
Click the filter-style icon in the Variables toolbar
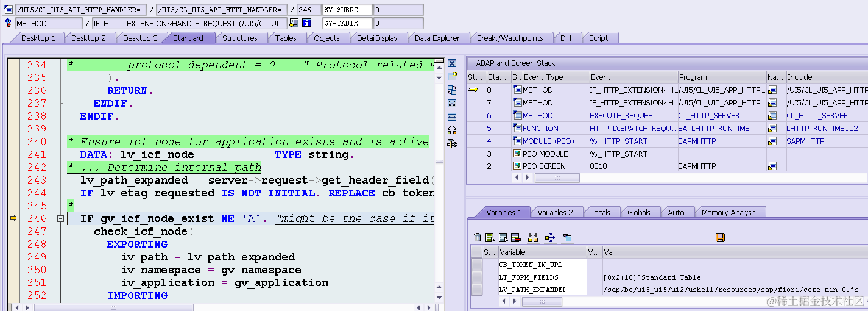pyautogui.click(x=567, y=237)
